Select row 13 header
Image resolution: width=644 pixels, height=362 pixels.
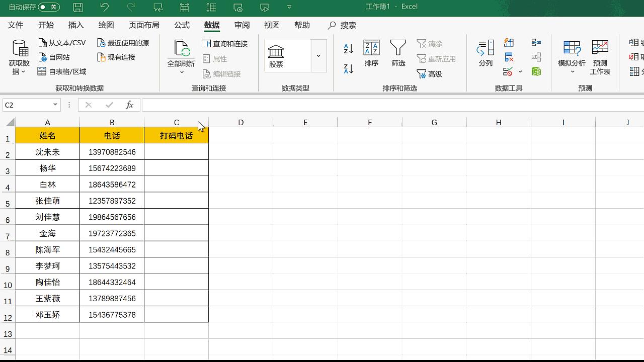(x=8, y=331)
